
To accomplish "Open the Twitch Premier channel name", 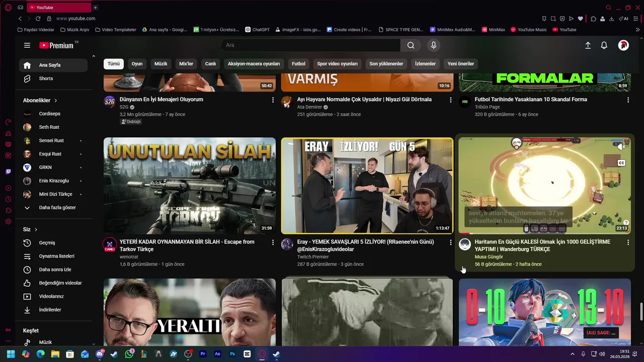I will [x=313, y=257].
